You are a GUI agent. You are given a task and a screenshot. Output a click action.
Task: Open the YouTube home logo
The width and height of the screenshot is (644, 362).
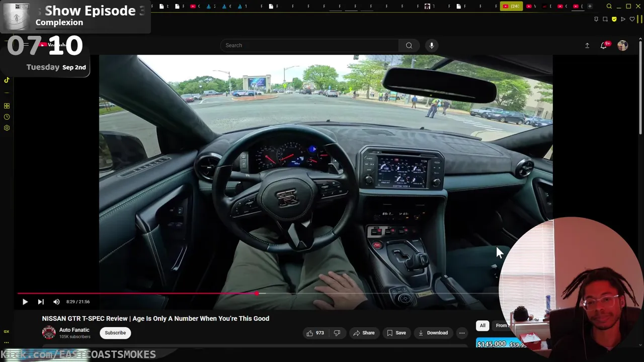coord(53,45)
